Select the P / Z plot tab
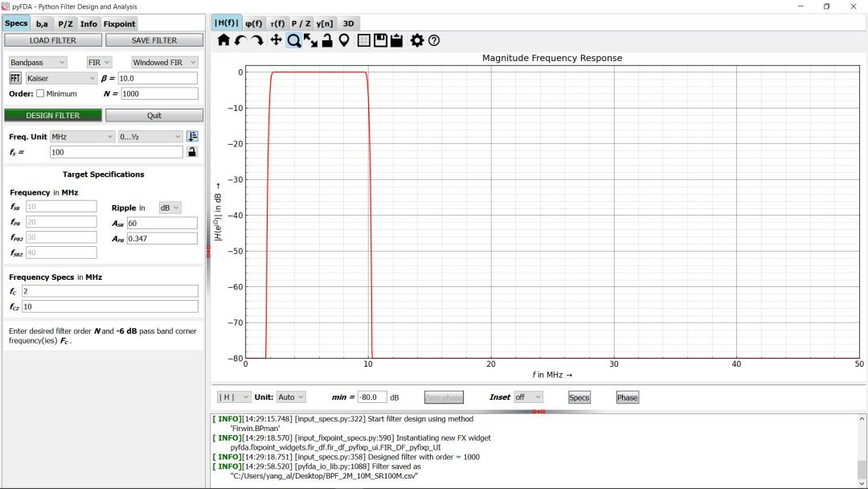The image size is (868, 489). coord(301,24)
